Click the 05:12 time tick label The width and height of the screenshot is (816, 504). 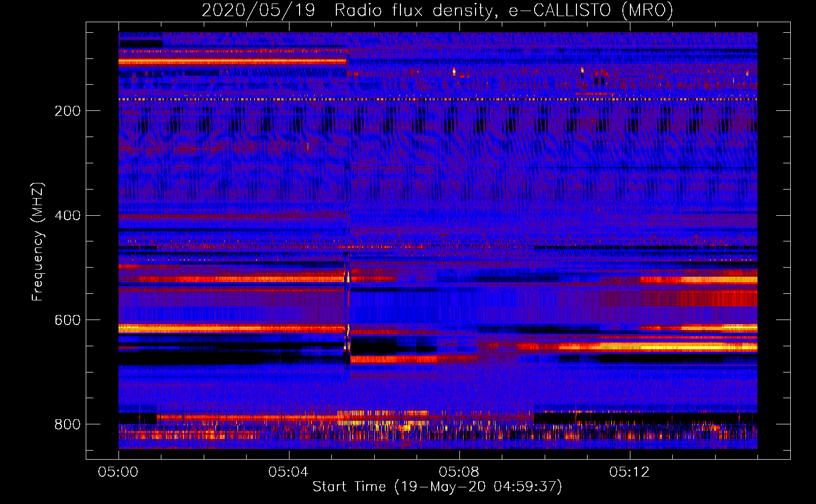[x=629, y=472]
